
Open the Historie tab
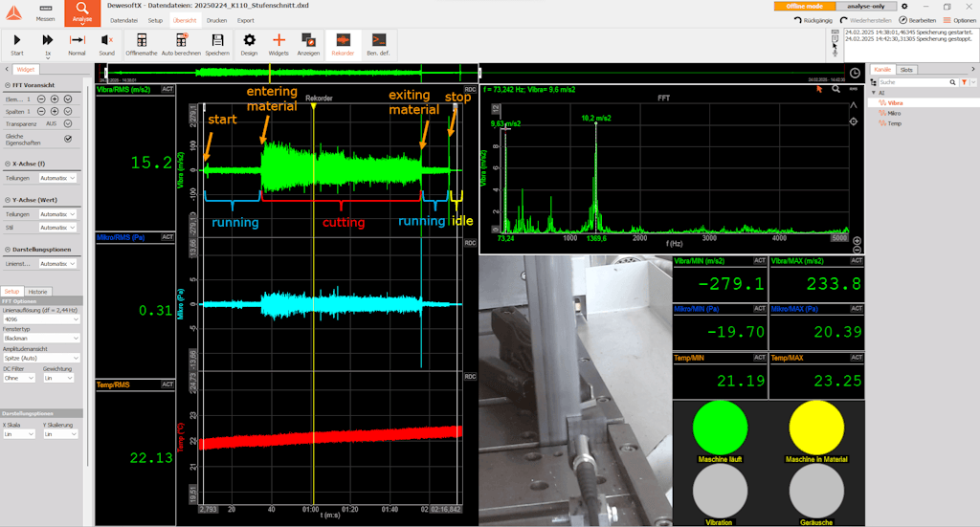tap(37, 292)
